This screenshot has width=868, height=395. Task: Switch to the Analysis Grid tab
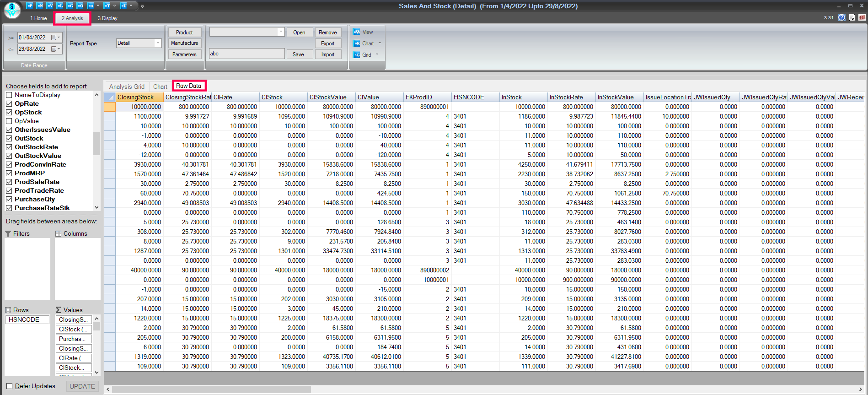pos(127,87)
